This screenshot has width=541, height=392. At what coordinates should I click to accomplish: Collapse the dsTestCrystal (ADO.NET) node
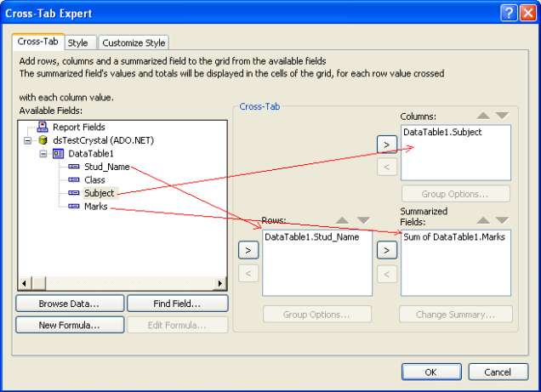pos(28,140)
